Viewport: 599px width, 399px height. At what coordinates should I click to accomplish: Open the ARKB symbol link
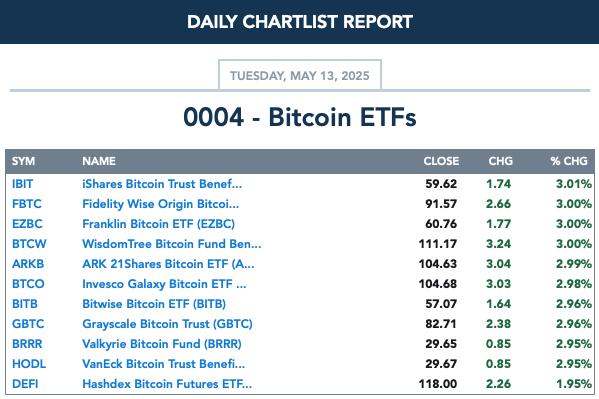coord(28,264)
